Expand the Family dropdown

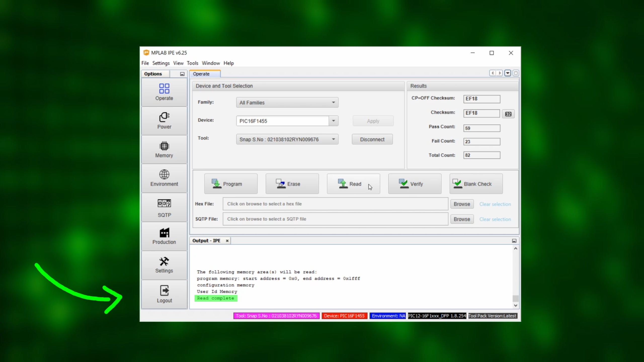pyautogui.click(x=333, y=103)
